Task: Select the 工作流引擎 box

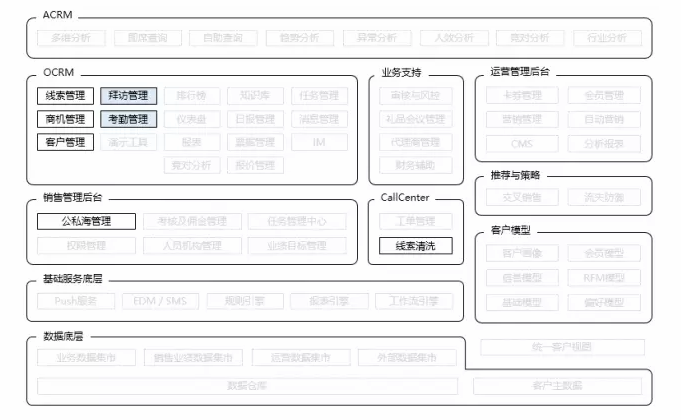Action: pyautogui.click(x=413, y=301)
